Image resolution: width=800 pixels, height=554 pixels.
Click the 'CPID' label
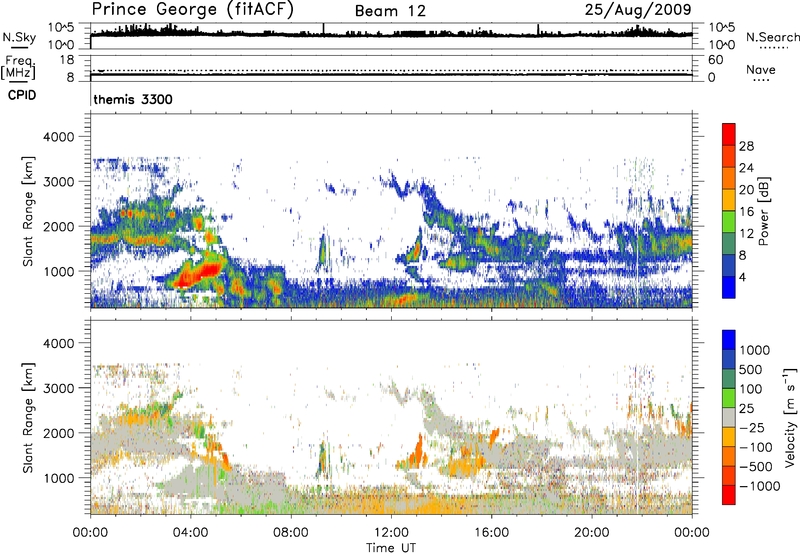pyautogui.click(x=22, y=95)
